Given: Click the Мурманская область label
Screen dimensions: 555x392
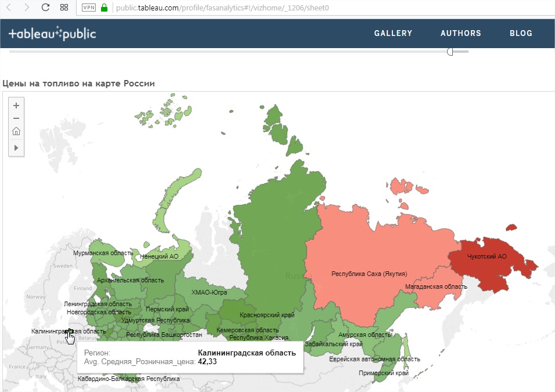Looking at the screenshot, I should pyautogui.click(x=103, y=253).
